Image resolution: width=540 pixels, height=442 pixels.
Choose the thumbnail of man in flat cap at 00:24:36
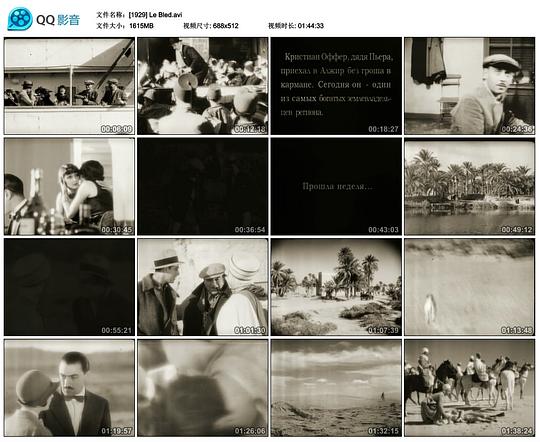(x=470, y=86)
